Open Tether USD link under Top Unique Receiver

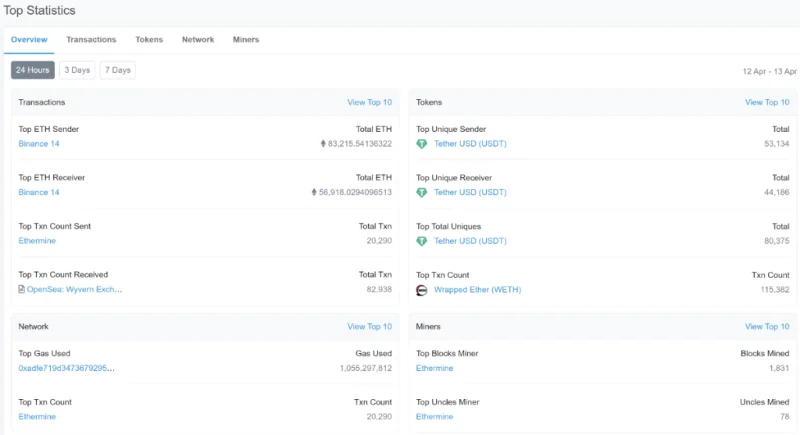pos(470,192)
